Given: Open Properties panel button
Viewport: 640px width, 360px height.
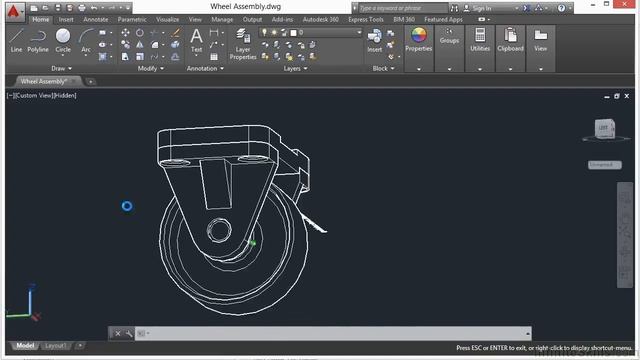Looking at the screenshot, I should [x=418, y=40].
